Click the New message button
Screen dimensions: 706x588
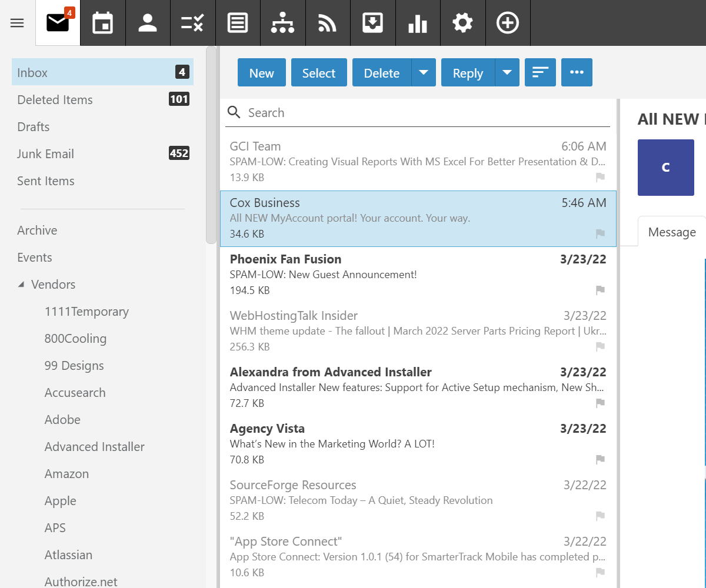coord(262,72)
